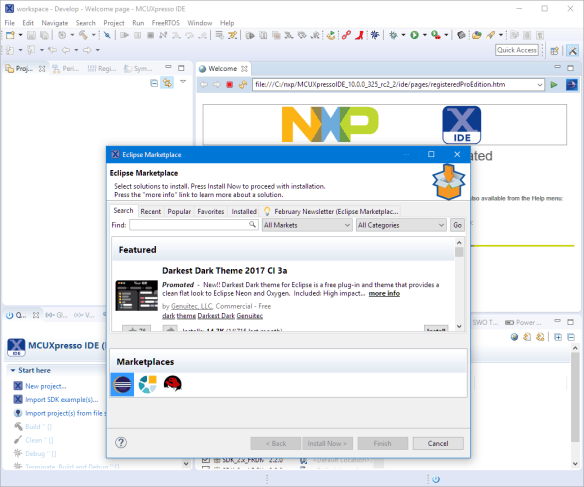584x487 pixels.
Task: Click the search magnifier in Find field
Action: 253,225
